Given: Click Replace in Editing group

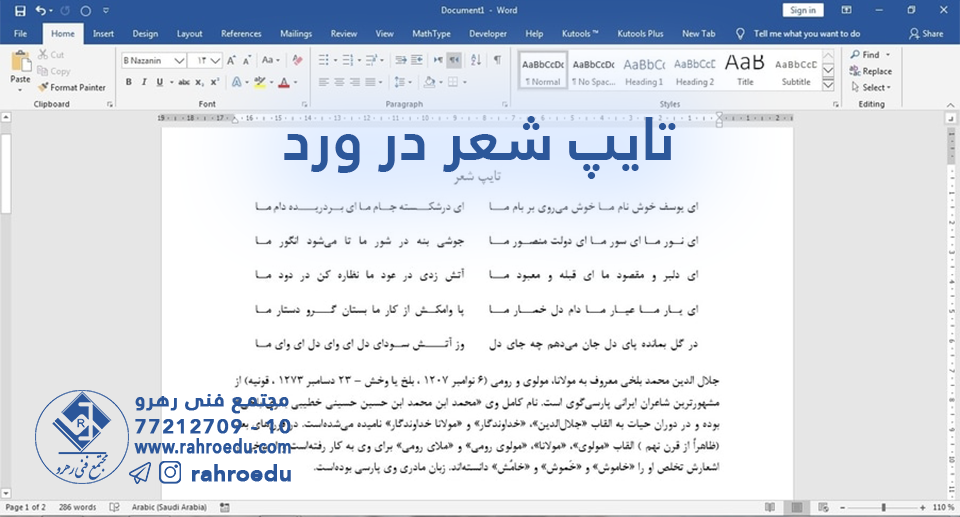Looking at the screenshot, I should pos(871,71).
